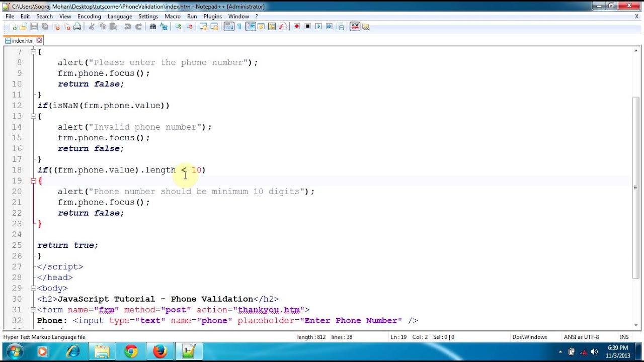This screenshot has height=362, width=644.
Task: Click the ABC spell-check icon
Action: pyautogui.click(x=355, y=26)
